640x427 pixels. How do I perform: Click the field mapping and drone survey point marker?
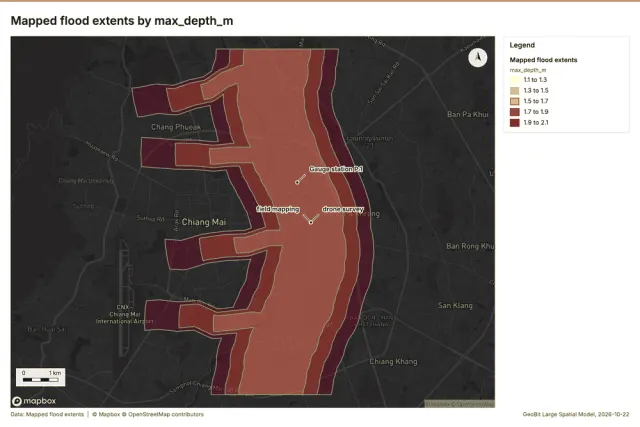tap(311, 222)
